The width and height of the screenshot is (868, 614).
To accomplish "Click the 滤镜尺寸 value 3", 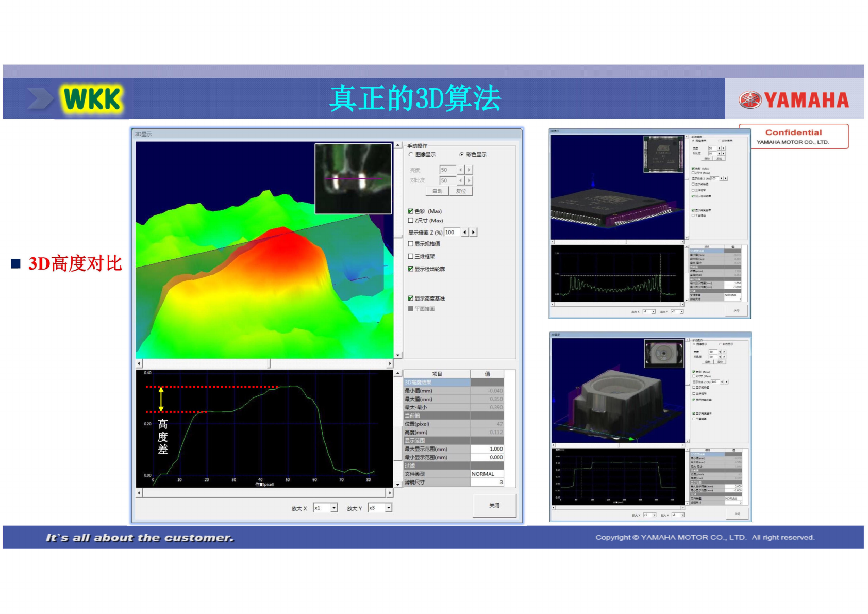I will [487, 483].
